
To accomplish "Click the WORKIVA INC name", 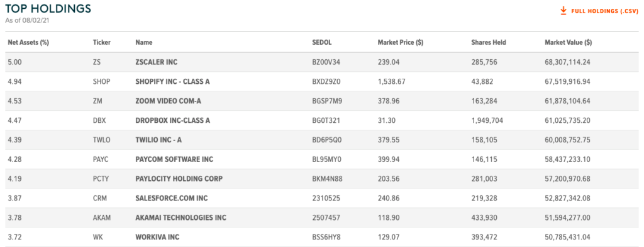I will coord(157,238).
